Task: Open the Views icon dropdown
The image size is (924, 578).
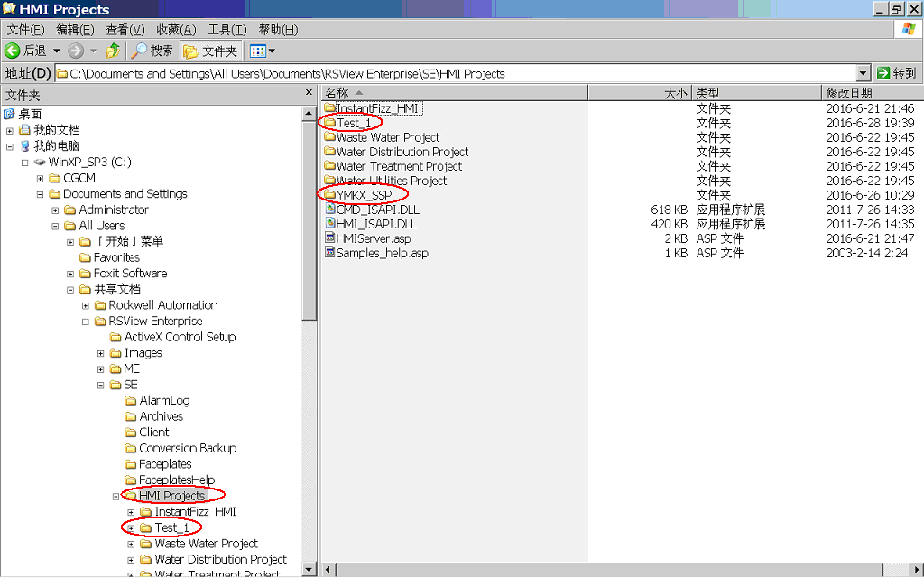Action: [x=263, y=51]
